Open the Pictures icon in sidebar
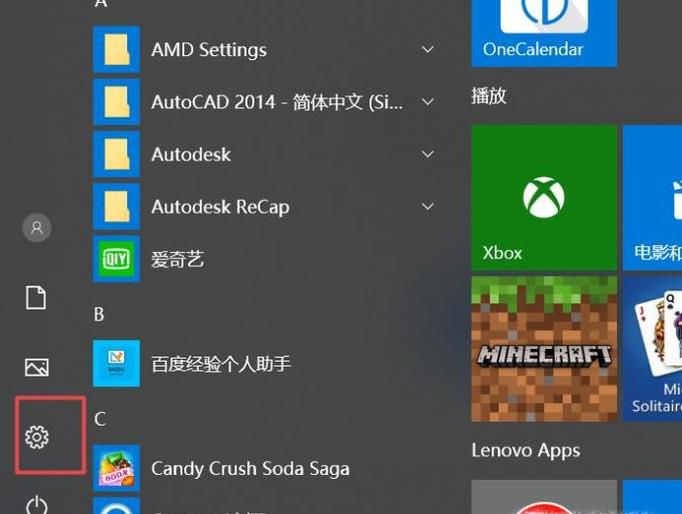 37,367
